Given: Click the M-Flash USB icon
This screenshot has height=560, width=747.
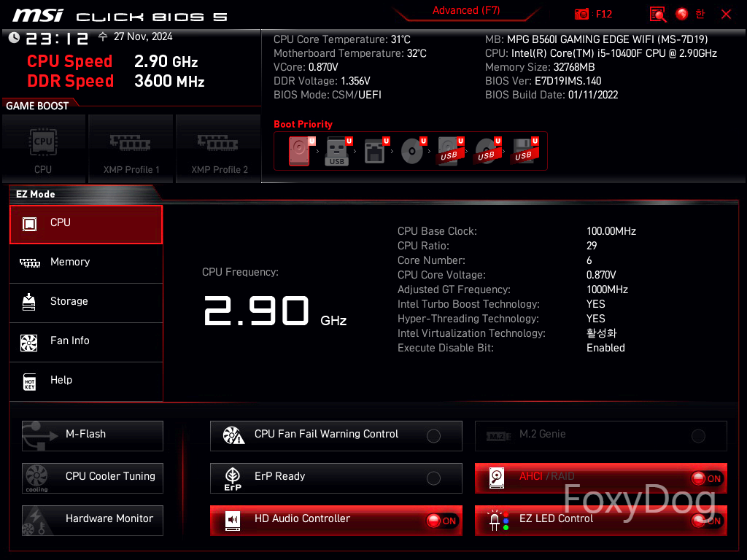Looking at the screenshot, I should click(39, 436).
